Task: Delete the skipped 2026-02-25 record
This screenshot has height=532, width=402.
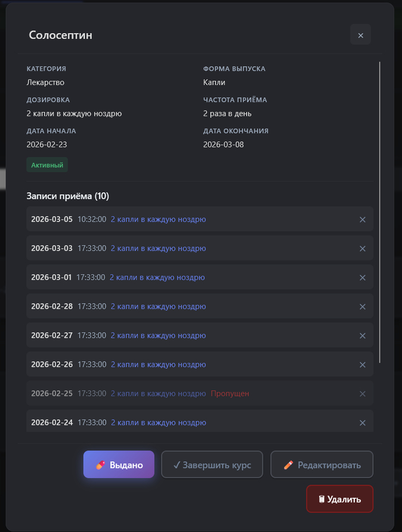Action: pos(362,394)
